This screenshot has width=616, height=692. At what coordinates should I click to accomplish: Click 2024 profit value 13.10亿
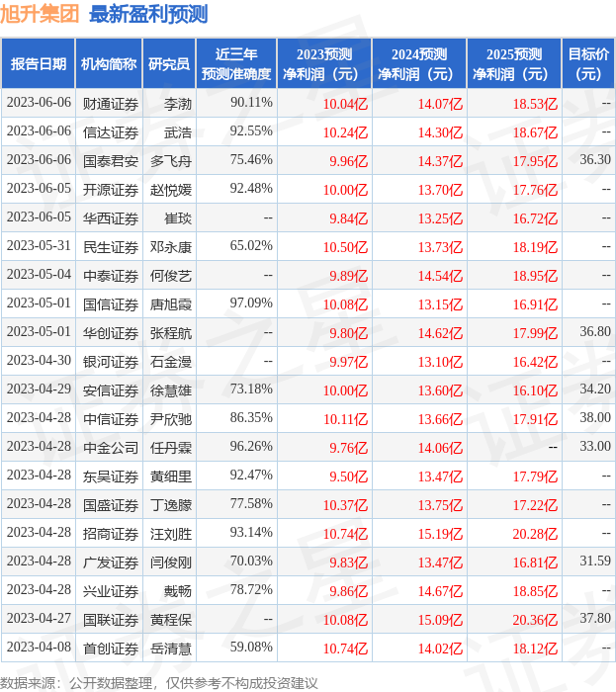(440, 363)
